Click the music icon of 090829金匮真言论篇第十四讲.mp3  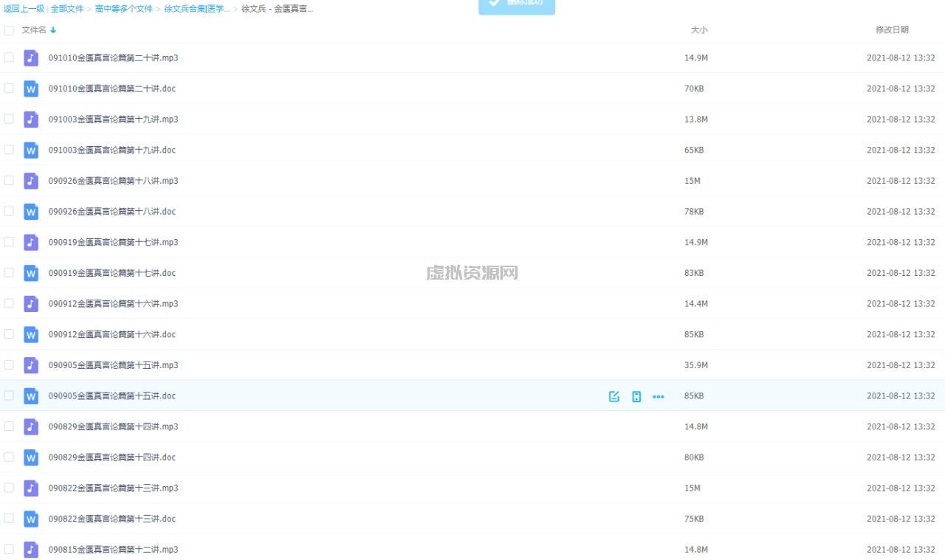(x=31, y=426)
